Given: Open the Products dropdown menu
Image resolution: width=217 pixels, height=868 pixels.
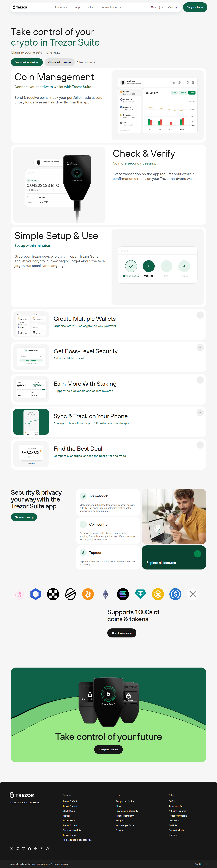Looking at the screenshot, I should tap(61, 7).
